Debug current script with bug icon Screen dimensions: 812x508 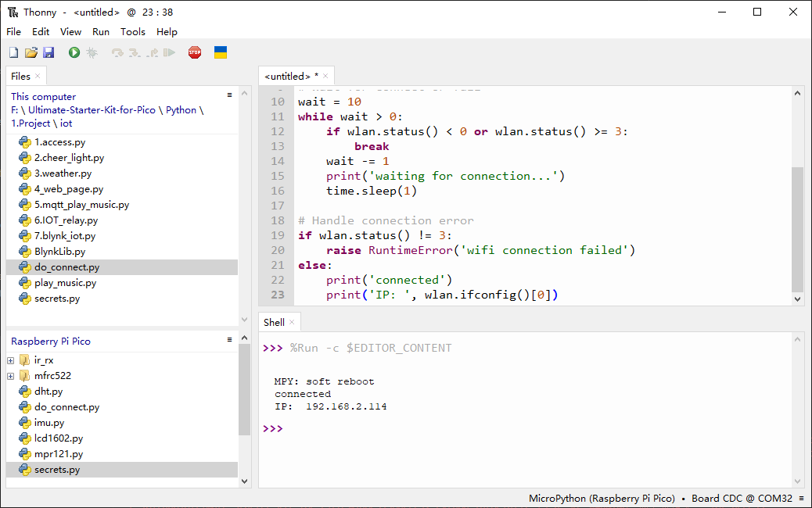92,52
